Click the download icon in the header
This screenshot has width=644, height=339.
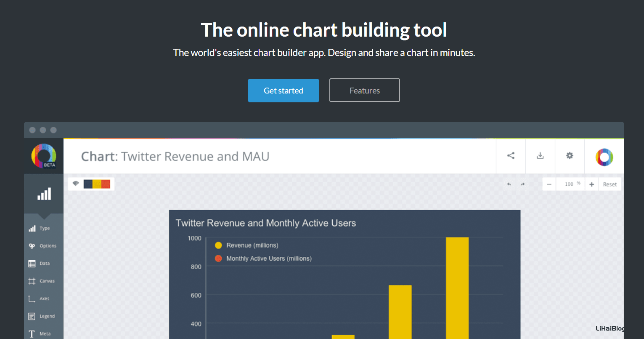point(540,156)
